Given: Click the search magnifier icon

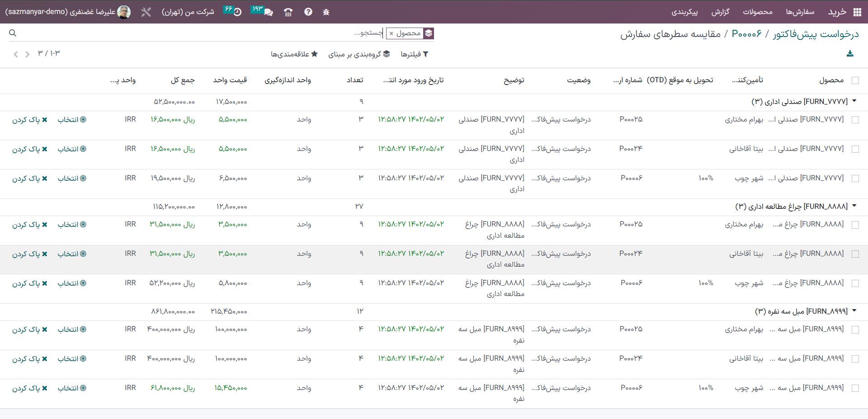Looking at the screenshot, I should click(x=13, y=33).
